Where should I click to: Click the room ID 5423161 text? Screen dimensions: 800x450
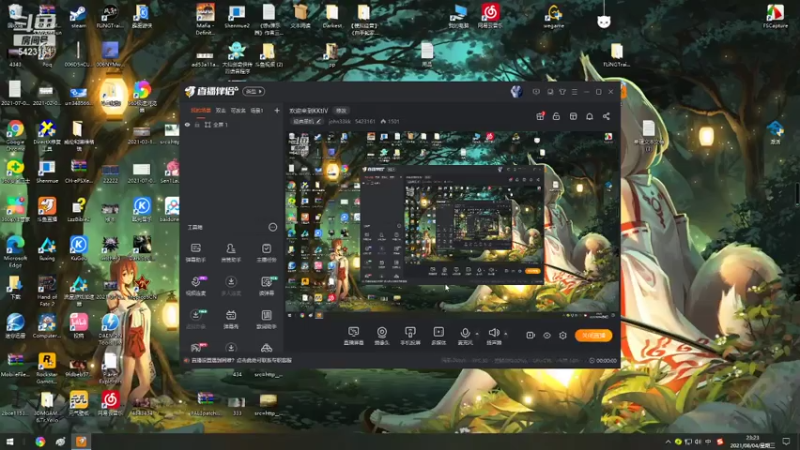point(365,121)
